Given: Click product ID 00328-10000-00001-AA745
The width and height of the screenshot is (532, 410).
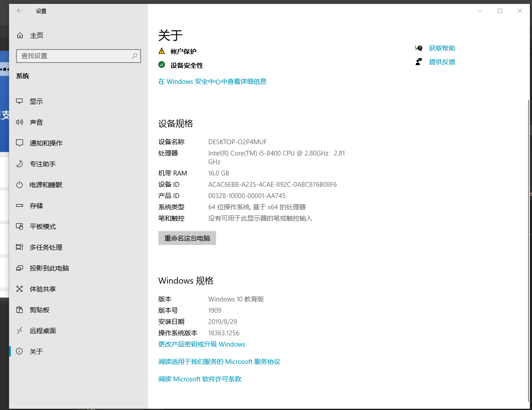Looking at the screenshot, I should point(247,196).
